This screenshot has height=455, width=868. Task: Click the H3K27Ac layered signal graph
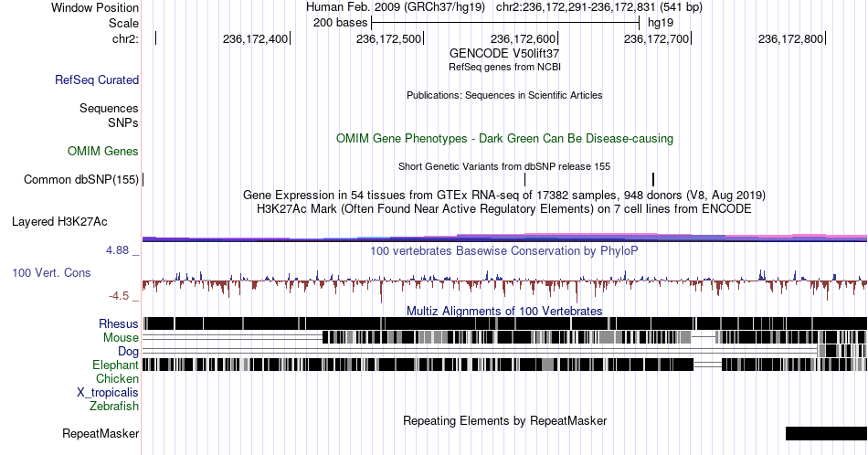point(505,238)
